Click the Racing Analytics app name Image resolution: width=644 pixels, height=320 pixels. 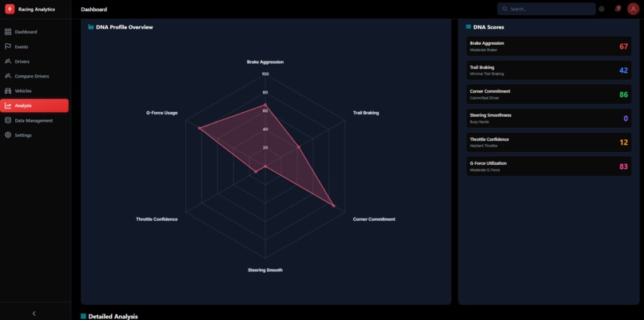point(37,9)
